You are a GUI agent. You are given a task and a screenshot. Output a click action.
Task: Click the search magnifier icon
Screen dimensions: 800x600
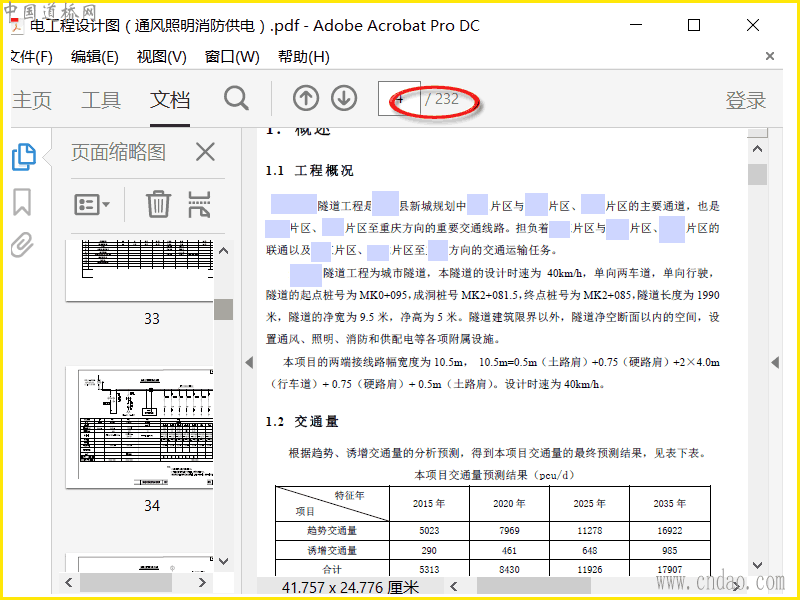point(236,98)
